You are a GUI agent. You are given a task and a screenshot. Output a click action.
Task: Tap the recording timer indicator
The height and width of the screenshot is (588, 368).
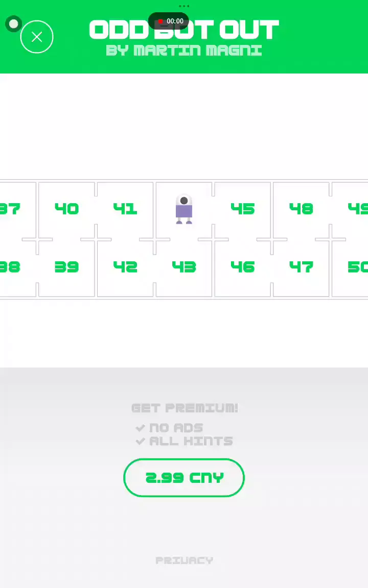169,21
